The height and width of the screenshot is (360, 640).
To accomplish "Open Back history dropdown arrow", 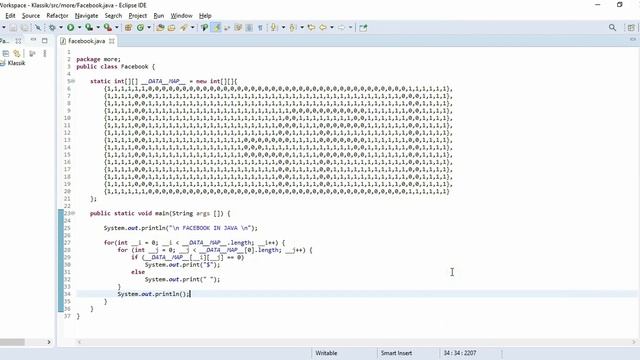I will pos(332,28).
